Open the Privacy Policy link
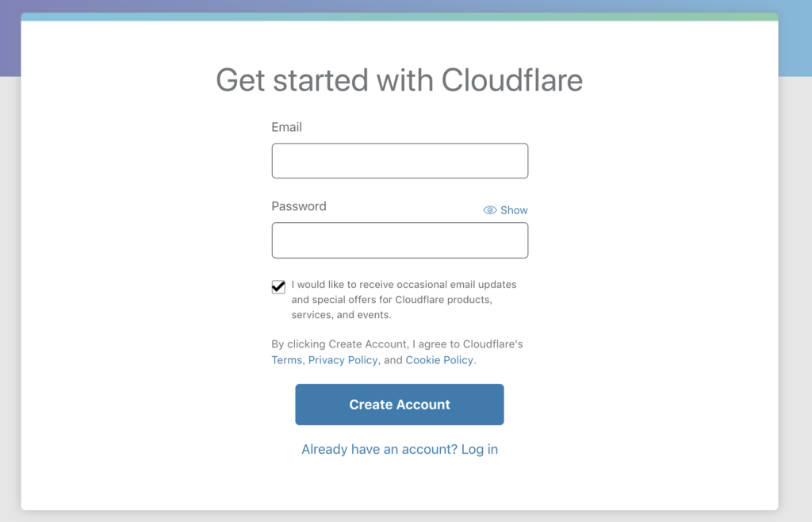The width and height of the screenshot is (812, 522). 343,360
